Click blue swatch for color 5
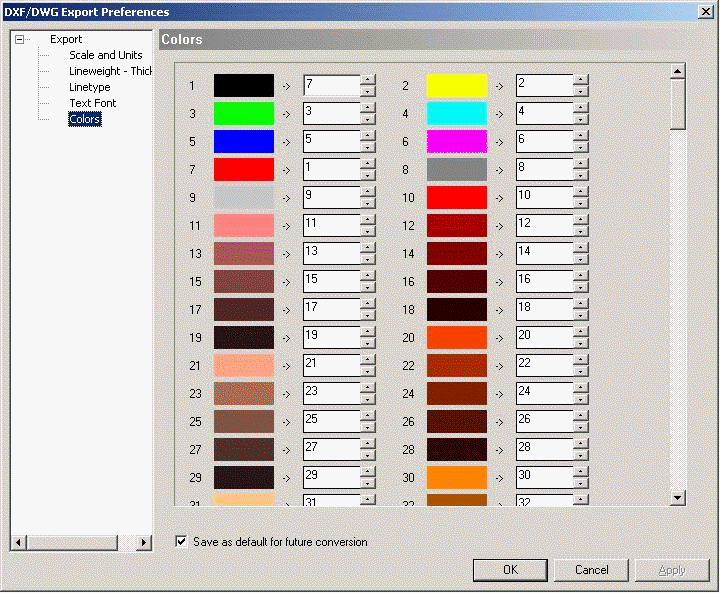Screen dimensions: 720x593 click(244, 141)
